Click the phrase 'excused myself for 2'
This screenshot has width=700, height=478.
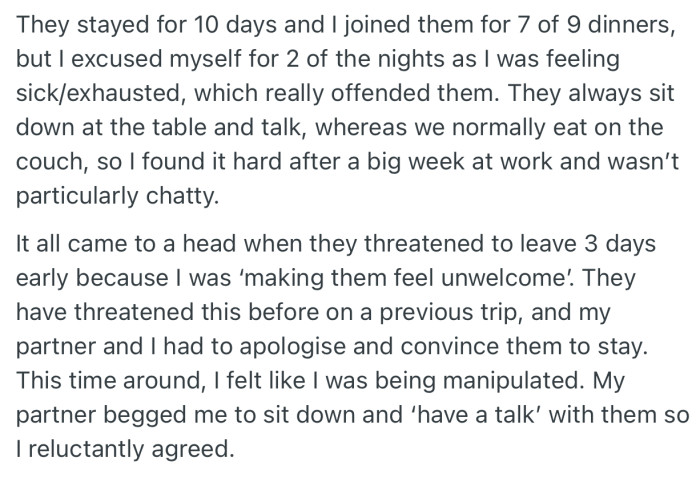tap(184, 59)
